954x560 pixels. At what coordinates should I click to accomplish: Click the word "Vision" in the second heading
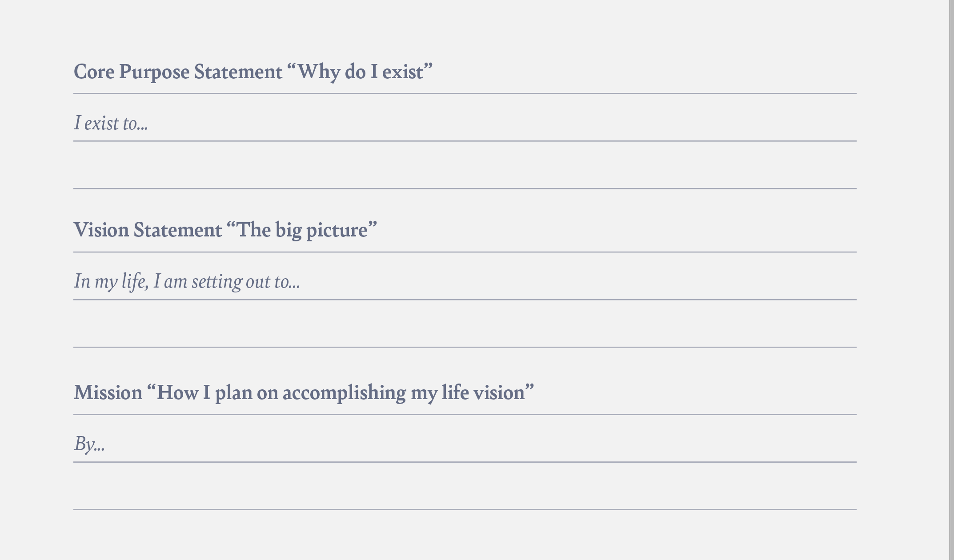click(101, 230)
